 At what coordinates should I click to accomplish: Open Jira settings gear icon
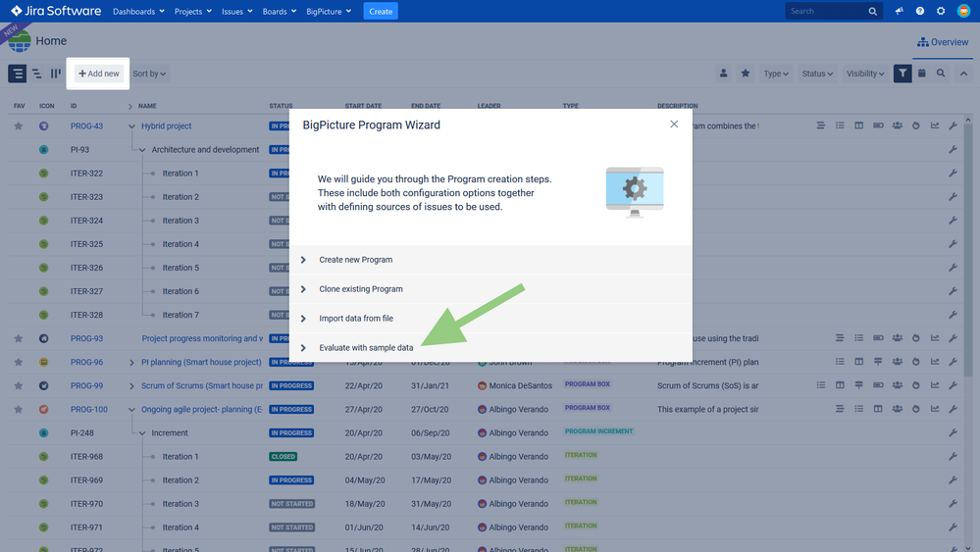point(941,11)
